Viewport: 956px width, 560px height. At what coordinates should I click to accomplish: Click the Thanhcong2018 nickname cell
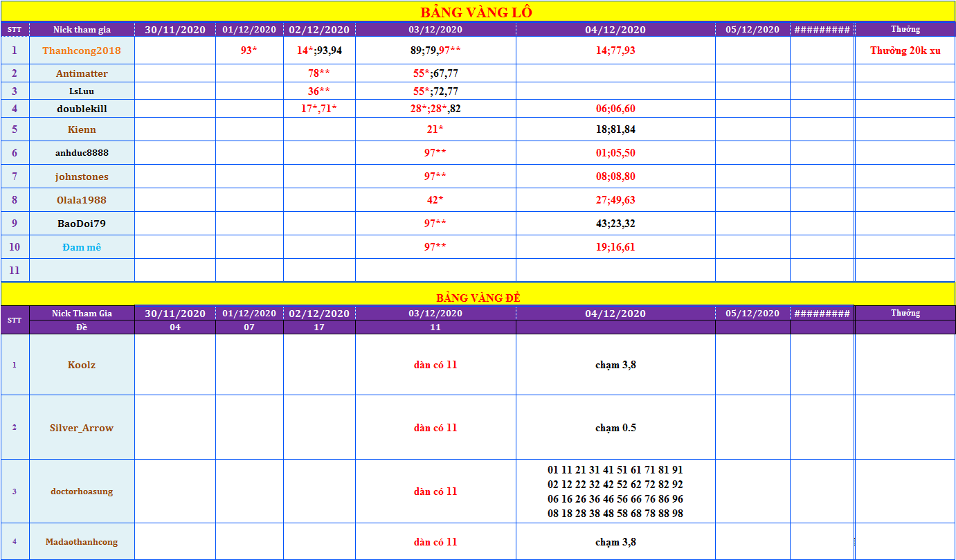[82, 51]
